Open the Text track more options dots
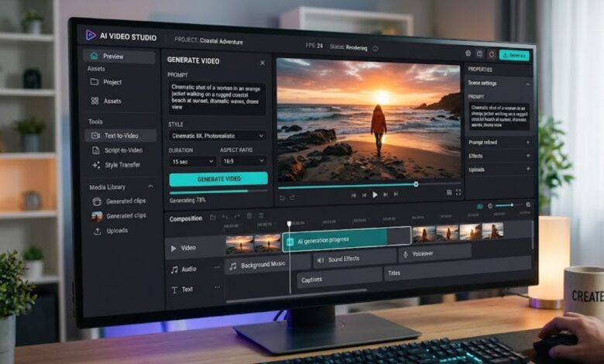Viewport: 604px width, 364px height. pos(218,287)
